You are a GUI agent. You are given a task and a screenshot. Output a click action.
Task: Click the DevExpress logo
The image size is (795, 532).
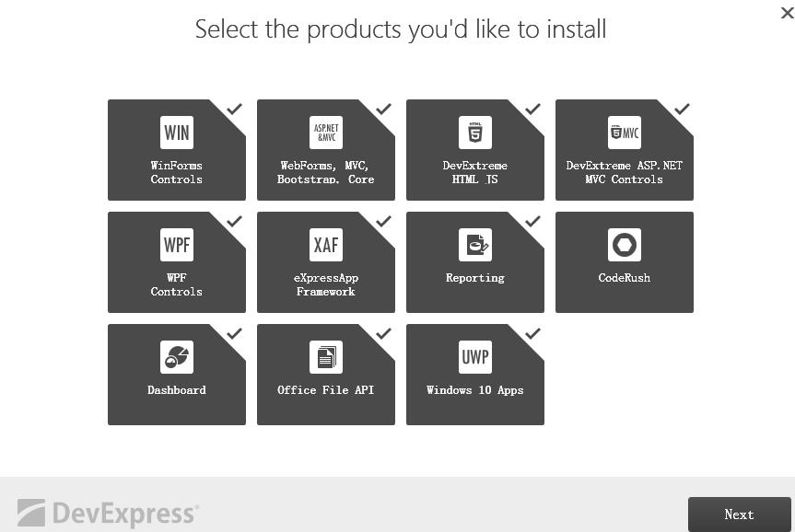108,514
